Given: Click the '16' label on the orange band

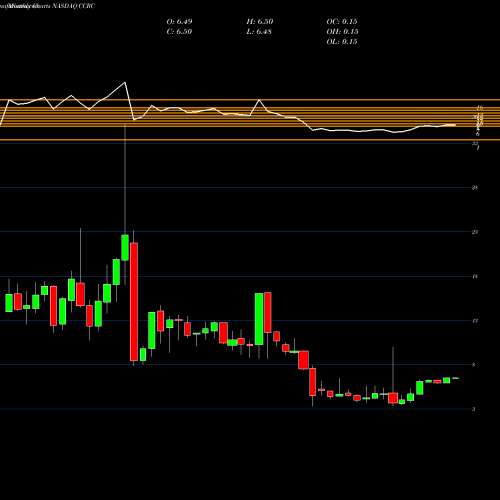Looking at the screenshot, I should 480,108.
